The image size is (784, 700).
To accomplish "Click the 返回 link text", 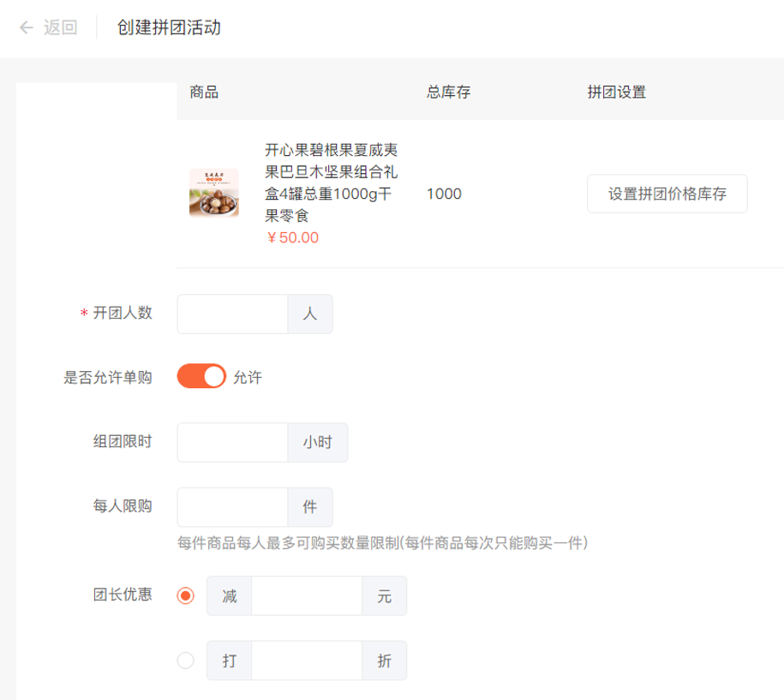I will pyautogui.click(x=60, y=27).
